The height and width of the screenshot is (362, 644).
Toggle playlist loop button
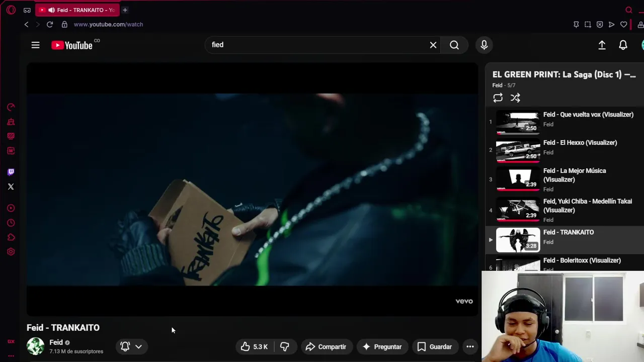point(498,98)
